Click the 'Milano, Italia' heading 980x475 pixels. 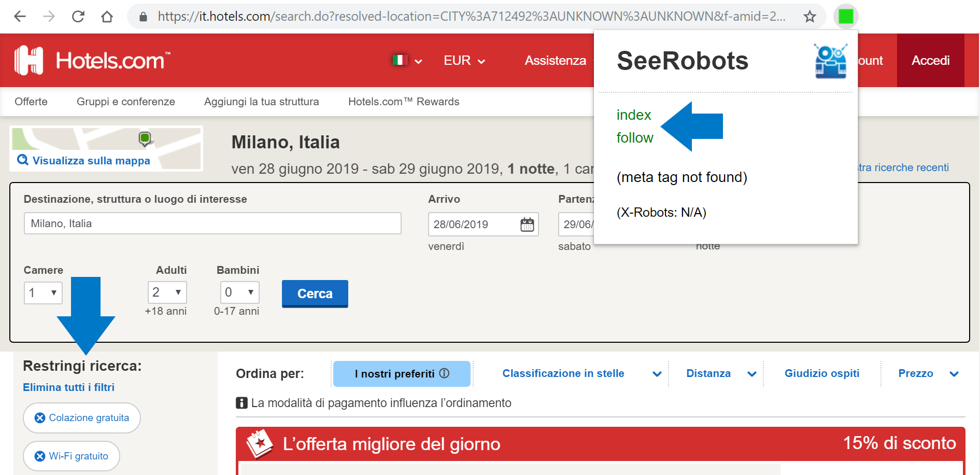[286, 142]
